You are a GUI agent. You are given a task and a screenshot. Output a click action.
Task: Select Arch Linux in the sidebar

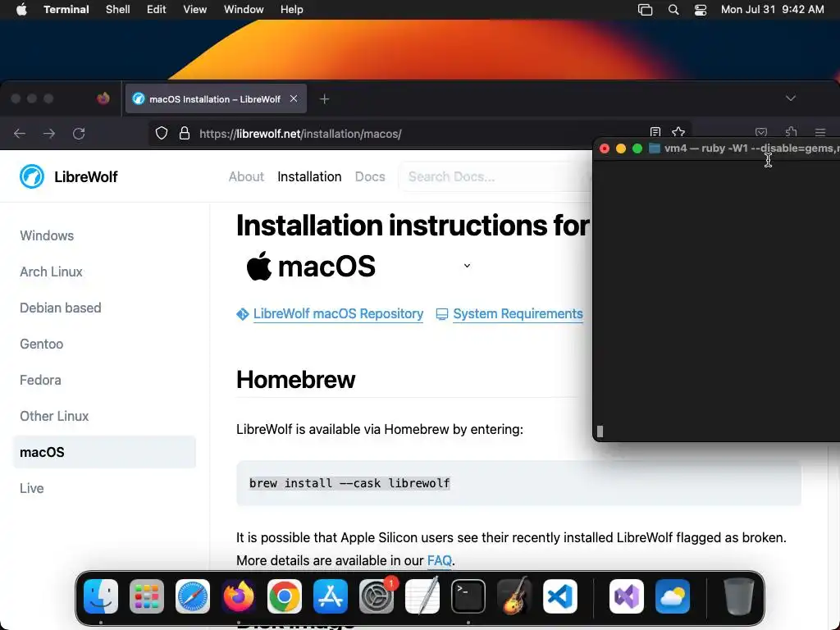(x=51, y=272)
